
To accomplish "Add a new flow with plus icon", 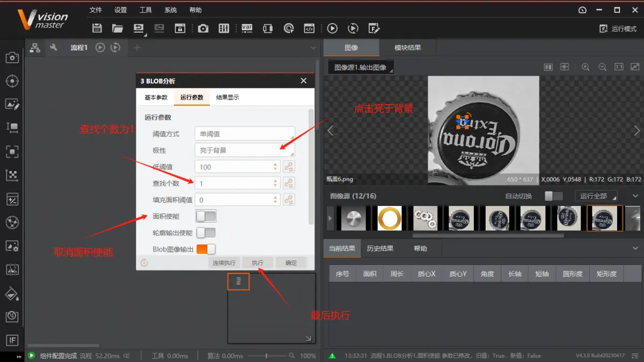I will point(137,48).
